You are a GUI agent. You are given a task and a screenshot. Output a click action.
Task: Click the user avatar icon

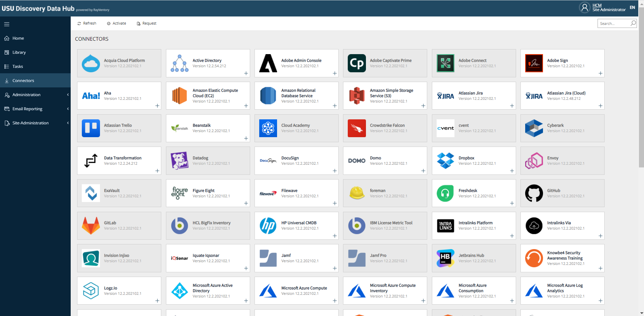coord(585,7)
